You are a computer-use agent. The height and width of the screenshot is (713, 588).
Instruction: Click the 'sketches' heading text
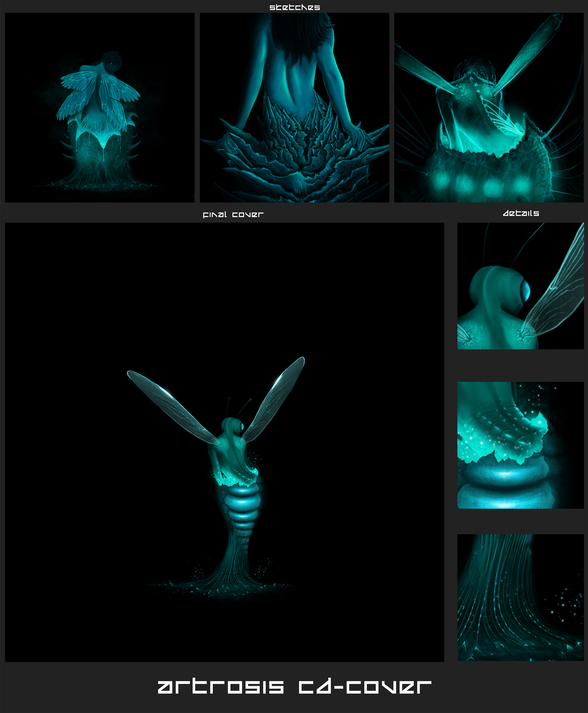point(295,7)
